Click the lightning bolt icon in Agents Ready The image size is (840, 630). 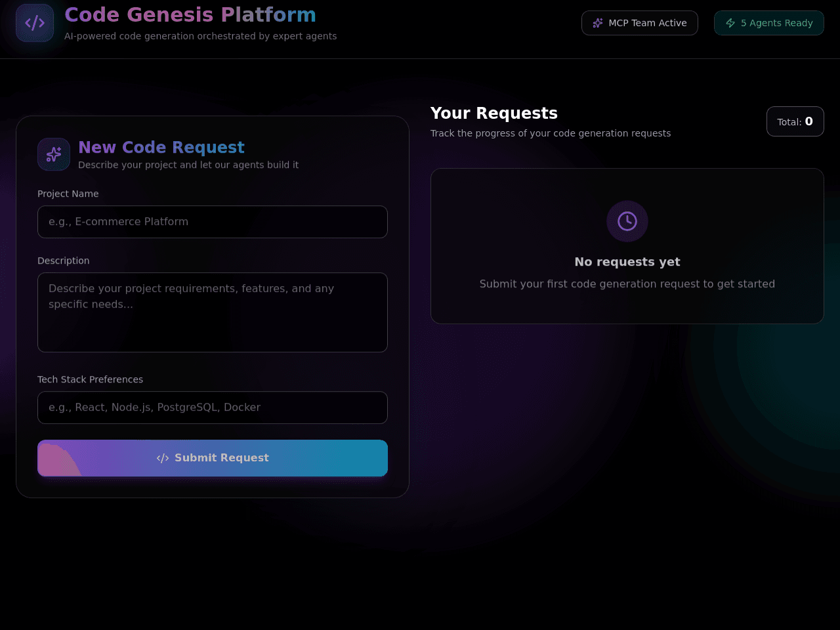click(730, 23)
